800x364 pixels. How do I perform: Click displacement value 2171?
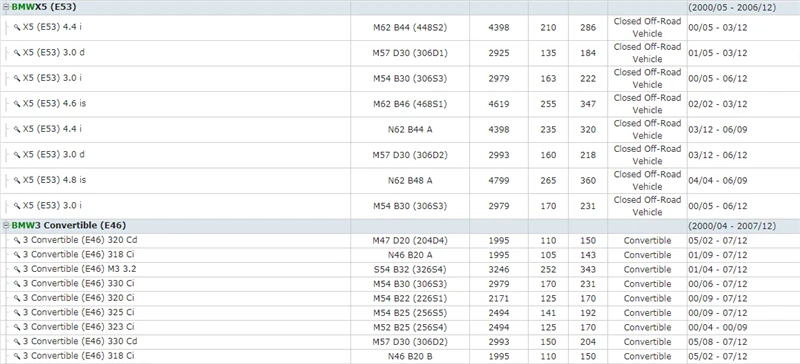pos(498,298)
